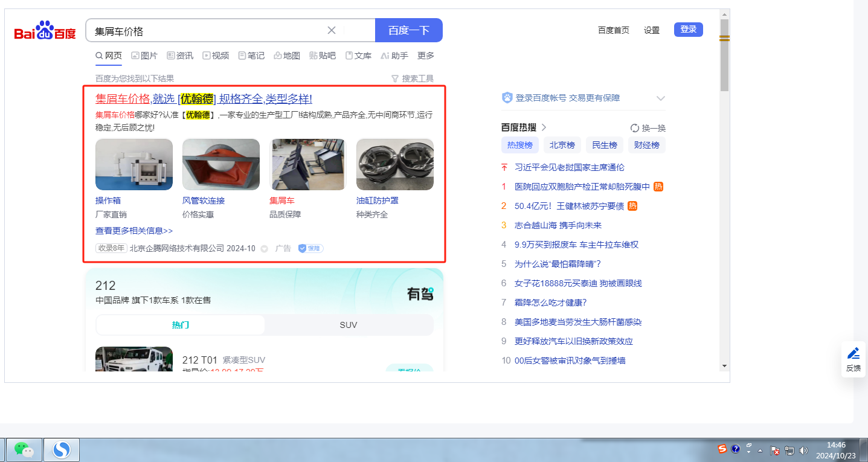Open hot search 志合越山海 携手向未来
Image resolution: width=868 pixels, height=462 pixels.
558,225
